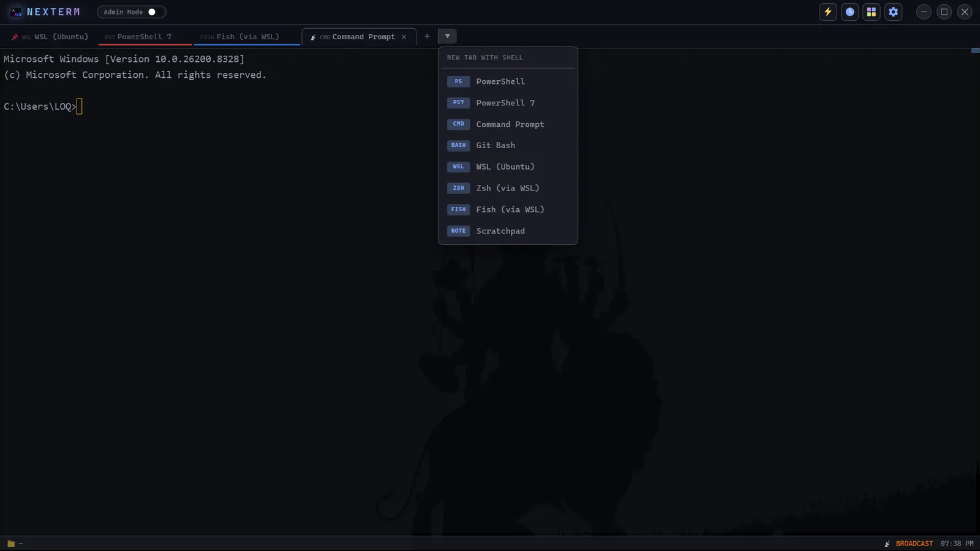980x551 pixels.
Task: Choose PowerShell 7 from the new tab menu
Action: 508,103
